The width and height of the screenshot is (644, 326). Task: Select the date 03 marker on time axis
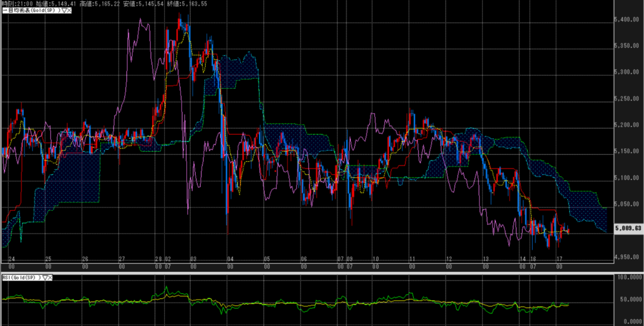[194, 259]
